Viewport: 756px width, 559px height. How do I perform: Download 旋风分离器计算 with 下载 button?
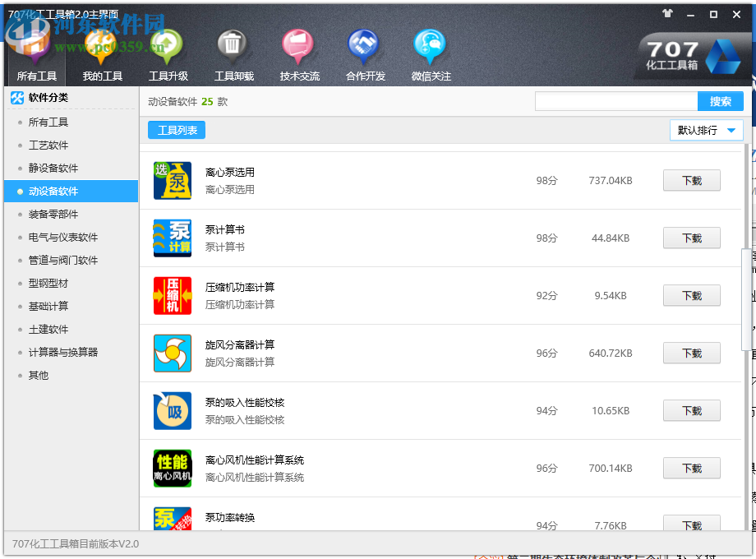691,353
